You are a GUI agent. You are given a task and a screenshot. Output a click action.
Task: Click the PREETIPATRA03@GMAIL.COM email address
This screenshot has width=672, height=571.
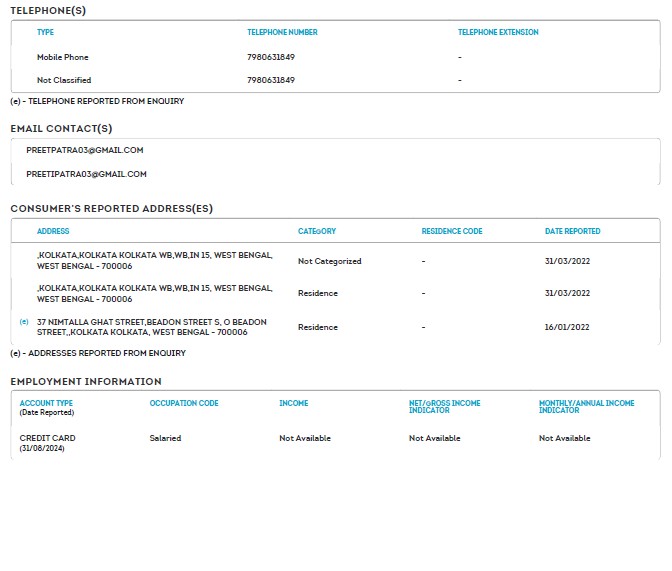click(x=86, y=174)
